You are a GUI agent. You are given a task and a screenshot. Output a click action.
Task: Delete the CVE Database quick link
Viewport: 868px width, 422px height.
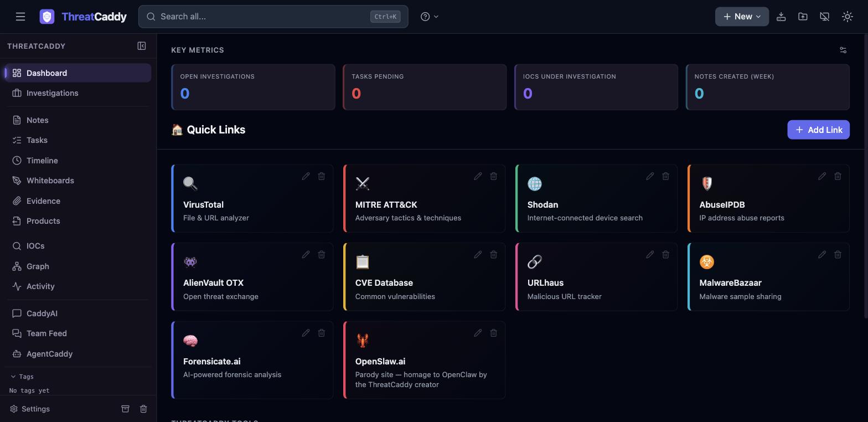pos(494,255)
